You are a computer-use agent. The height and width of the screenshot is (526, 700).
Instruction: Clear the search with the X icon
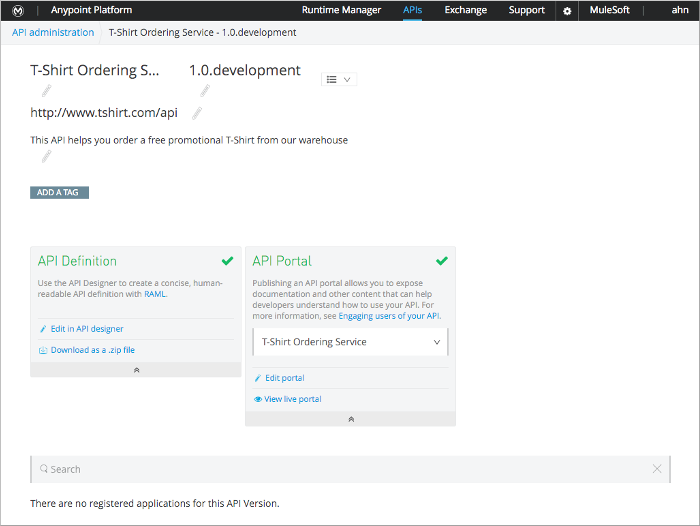click(x=657, y=468)
